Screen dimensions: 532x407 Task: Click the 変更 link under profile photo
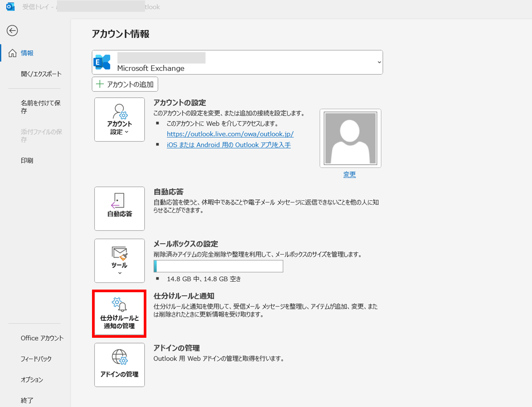pos(350,174)
